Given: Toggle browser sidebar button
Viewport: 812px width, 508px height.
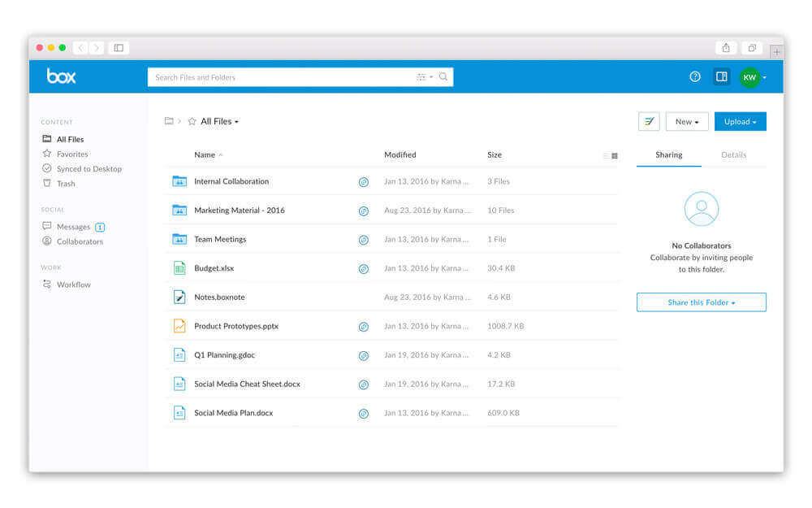Looking at the screenshot, I should (119, 48).
